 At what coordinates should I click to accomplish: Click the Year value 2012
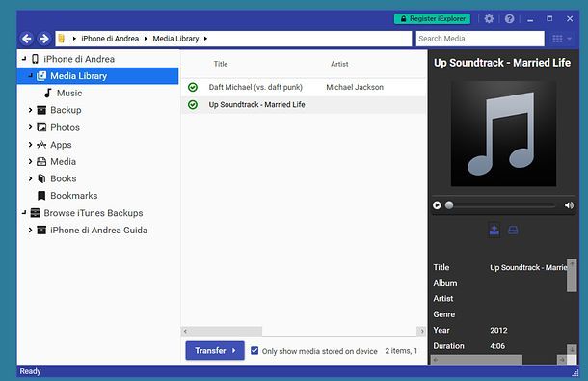498,330
